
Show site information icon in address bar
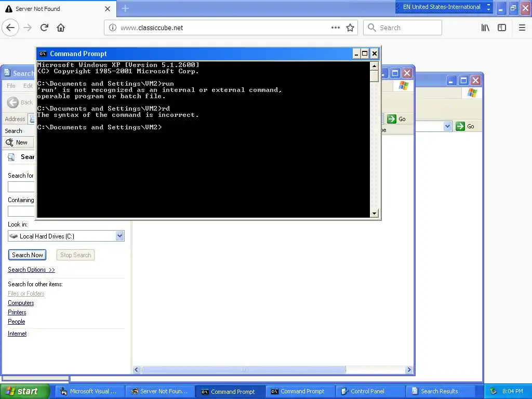click(113, 28)
